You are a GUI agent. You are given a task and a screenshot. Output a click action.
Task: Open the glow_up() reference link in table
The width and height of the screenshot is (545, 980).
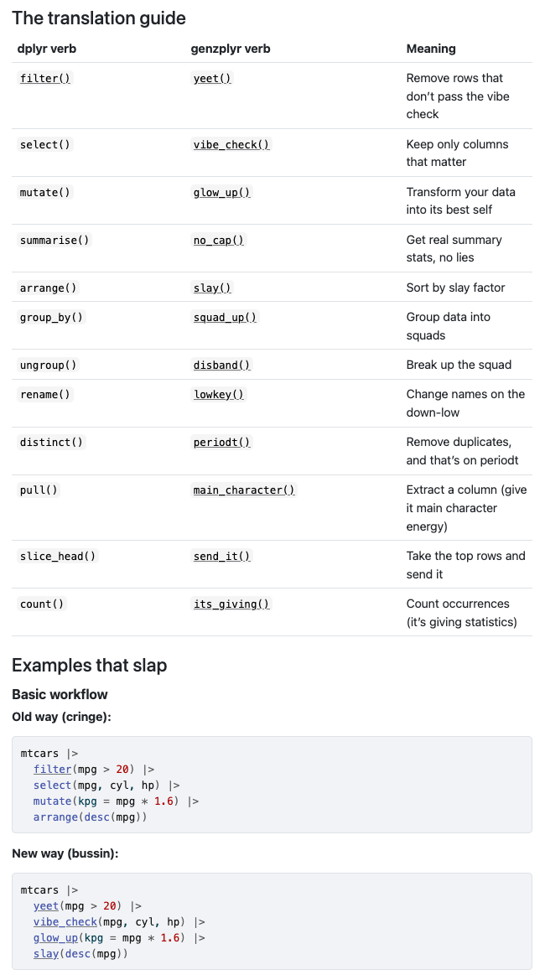click(221, 192)
